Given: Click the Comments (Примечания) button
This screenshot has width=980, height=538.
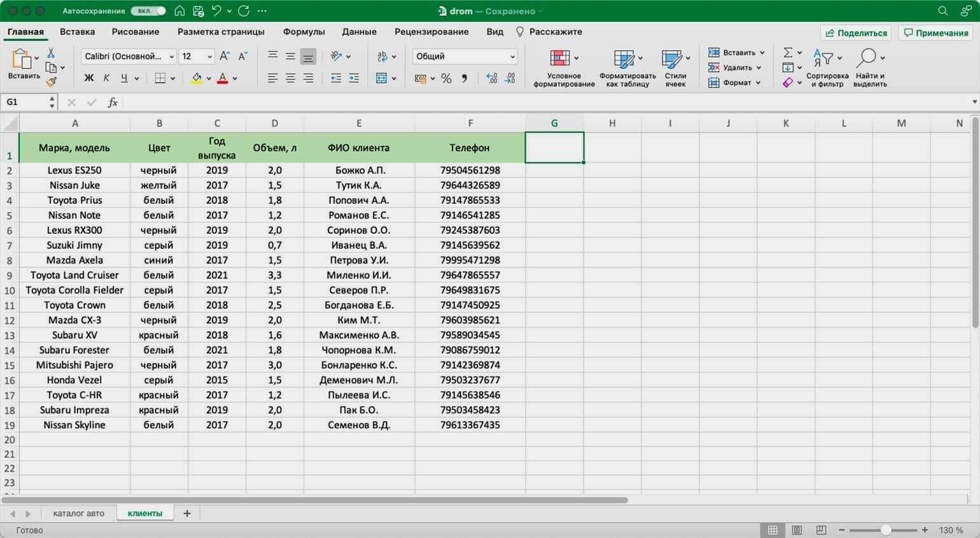Looking at the screenshot, I should click(935, 32).
